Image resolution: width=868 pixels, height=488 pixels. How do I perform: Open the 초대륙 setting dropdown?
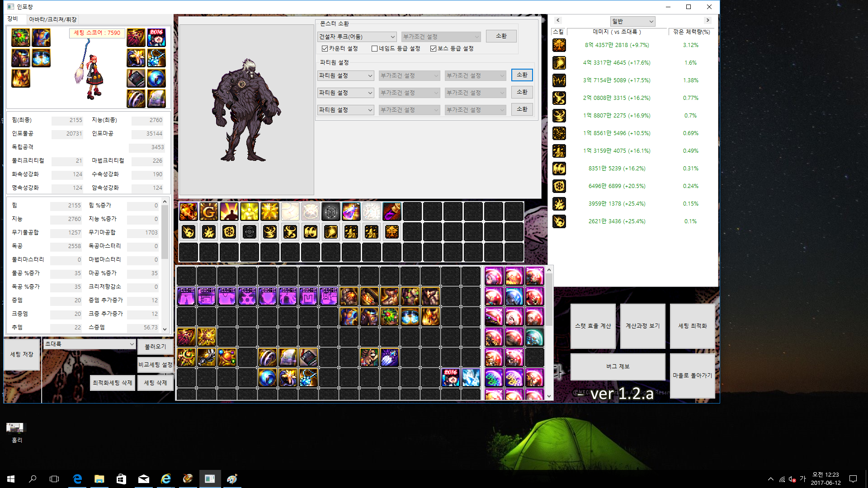(x=90, y=344)
